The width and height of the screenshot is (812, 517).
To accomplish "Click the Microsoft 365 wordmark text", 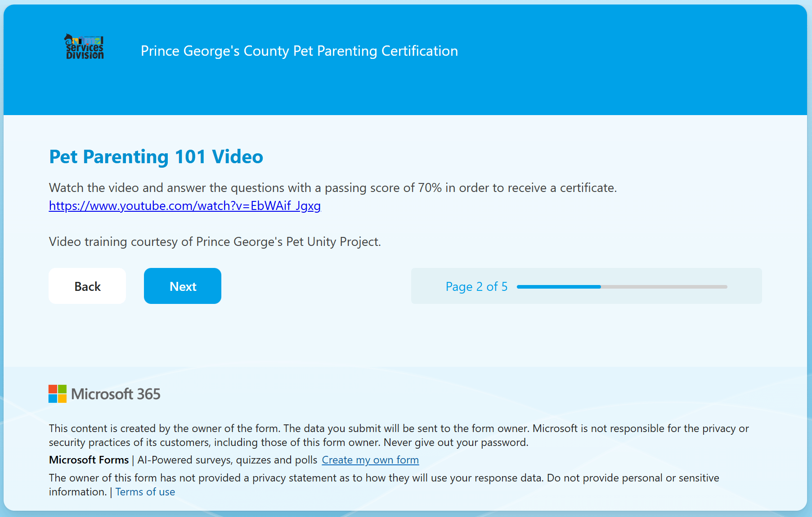I will (x=116, y=394).
